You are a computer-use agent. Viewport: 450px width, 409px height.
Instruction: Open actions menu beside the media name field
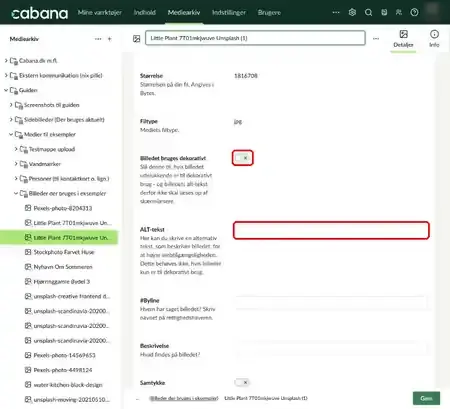pos(376,39)
